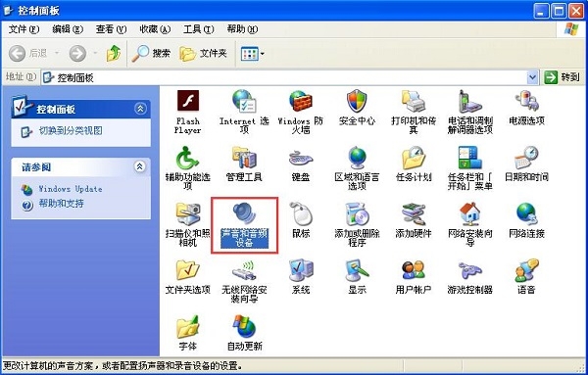
Task: Click the 搜索 toolbar button
Action: pos(152,54)
